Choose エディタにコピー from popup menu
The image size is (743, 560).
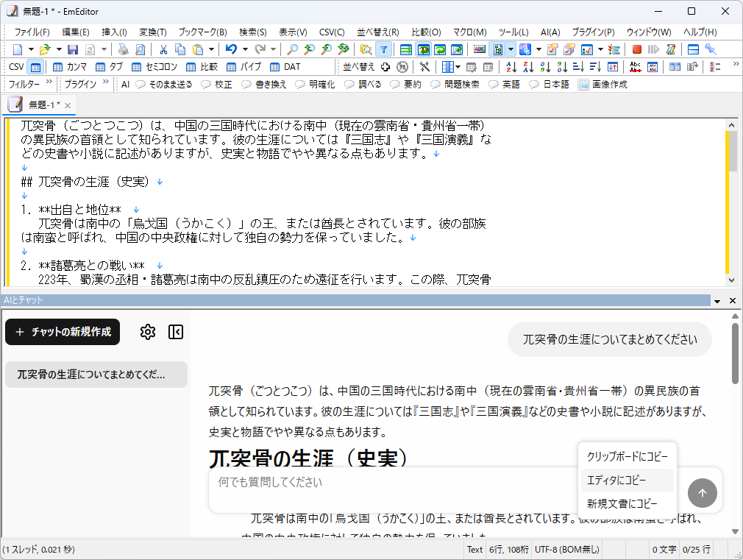click(x=627, y=481)
